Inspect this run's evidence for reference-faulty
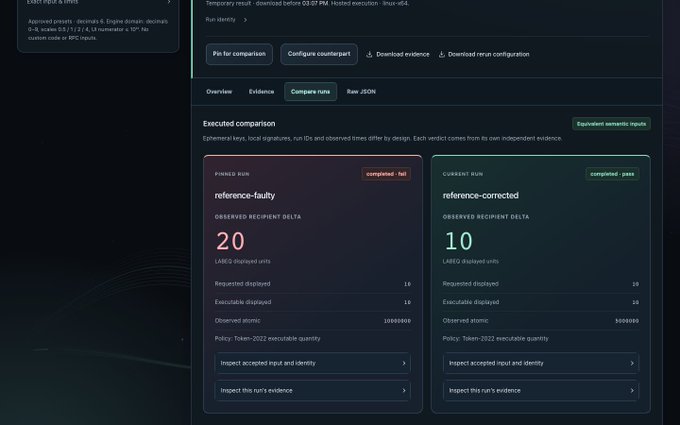Viewport: 680px width, 425px height. tap(313, 390)
